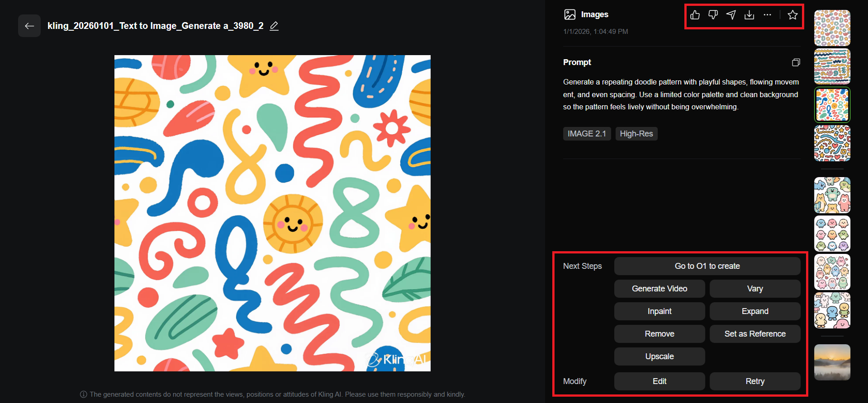Image resolution: width=868 pixels, height=403 pixels.
Task: Click the disclaimer text about generated contents
Action: [x=277, y=394]
